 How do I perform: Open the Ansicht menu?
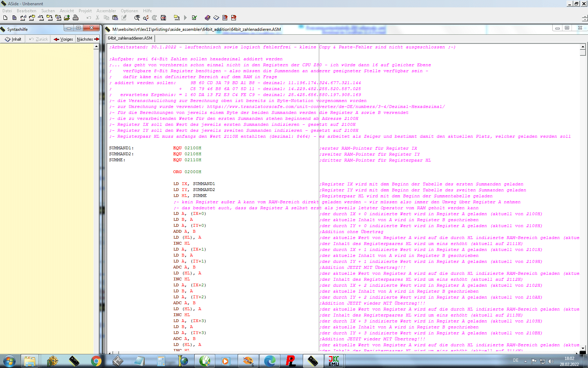pyautogui.click(x=67, y=11)
